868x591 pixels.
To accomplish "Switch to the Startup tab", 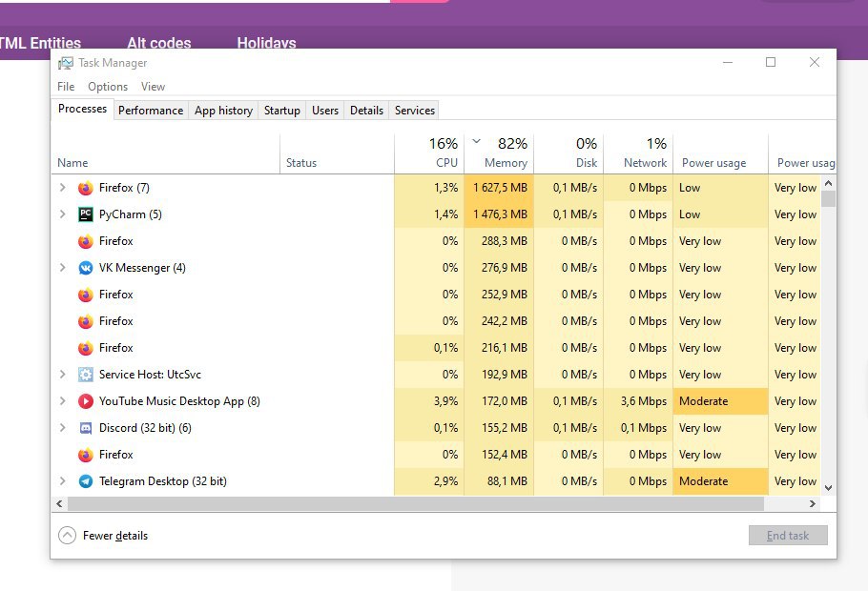I will click(x=281, y=111).
